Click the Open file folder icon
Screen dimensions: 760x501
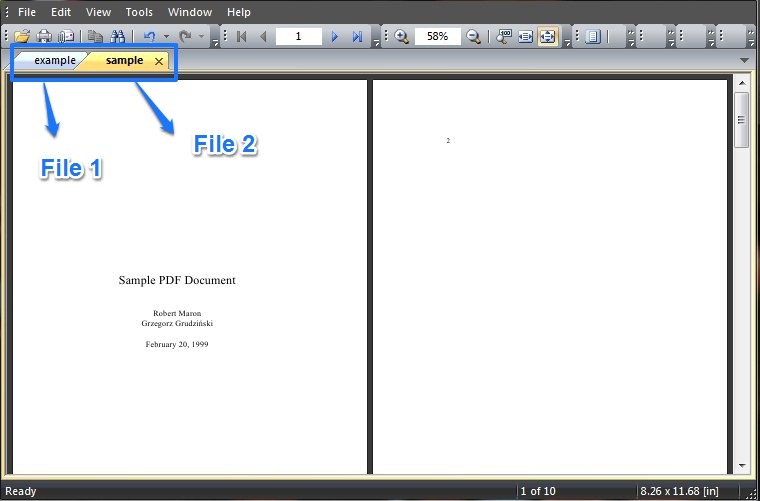22,36
